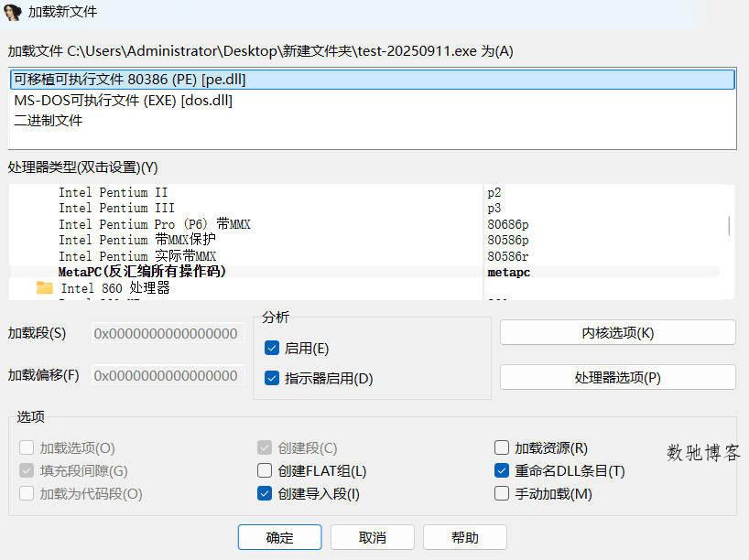Click the 加载偏移(F) address field
This screenshot has width=749, height=560.
point(168,375)
